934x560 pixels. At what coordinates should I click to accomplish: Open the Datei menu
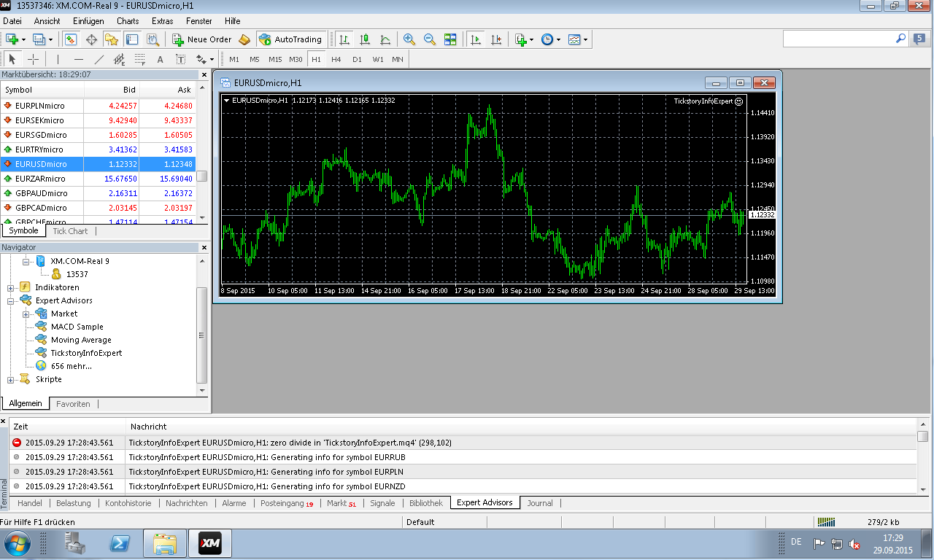[x=12, y=21]
